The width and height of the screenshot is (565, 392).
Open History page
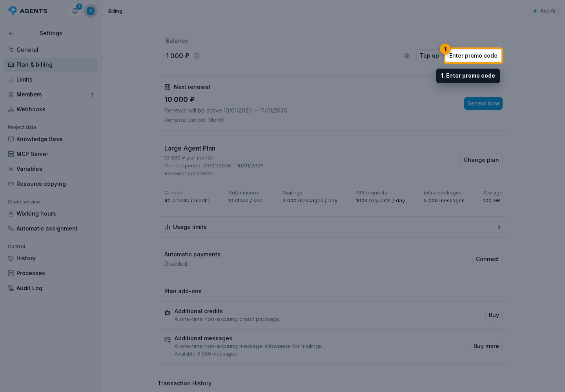click(51, 258)
